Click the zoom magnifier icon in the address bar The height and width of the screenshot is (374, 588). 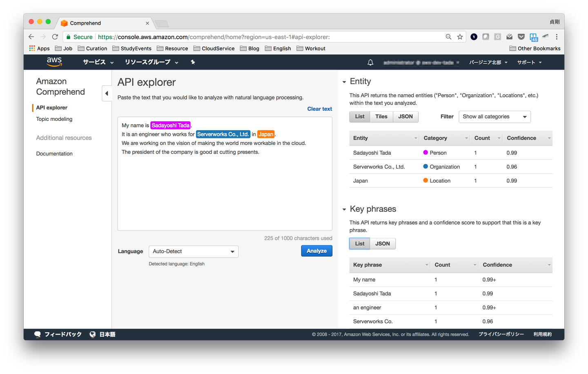tap(448, 37)
